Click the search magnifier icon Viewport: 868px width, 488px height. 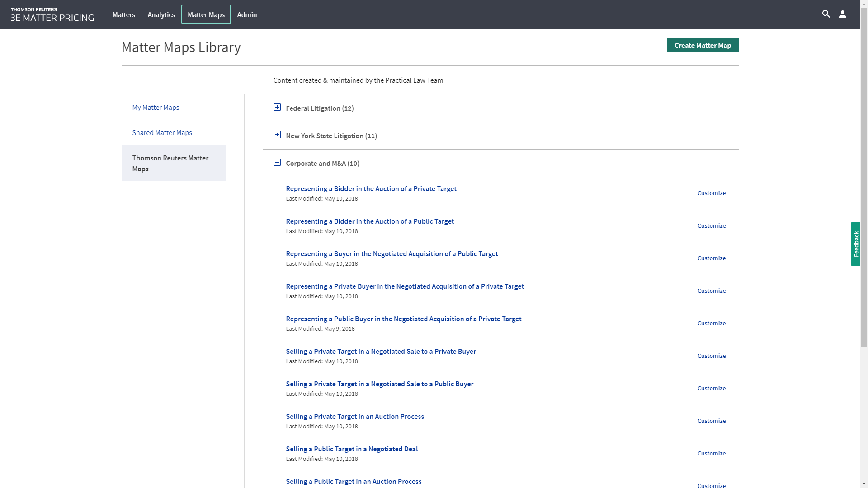coord(826,14)
